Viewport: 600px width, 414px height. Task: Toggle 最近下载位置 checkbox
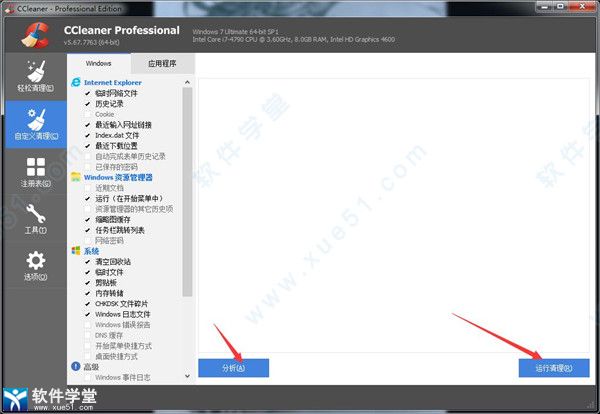coord(88,146)
